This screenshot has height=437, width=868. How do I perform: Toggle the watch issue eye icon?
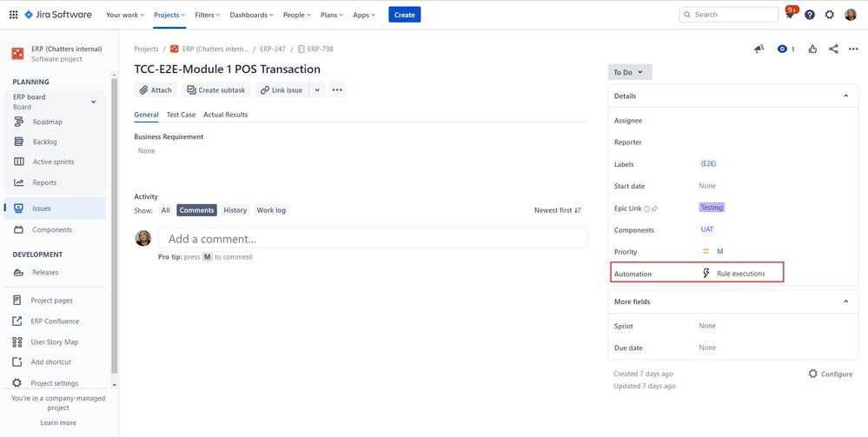782,50
